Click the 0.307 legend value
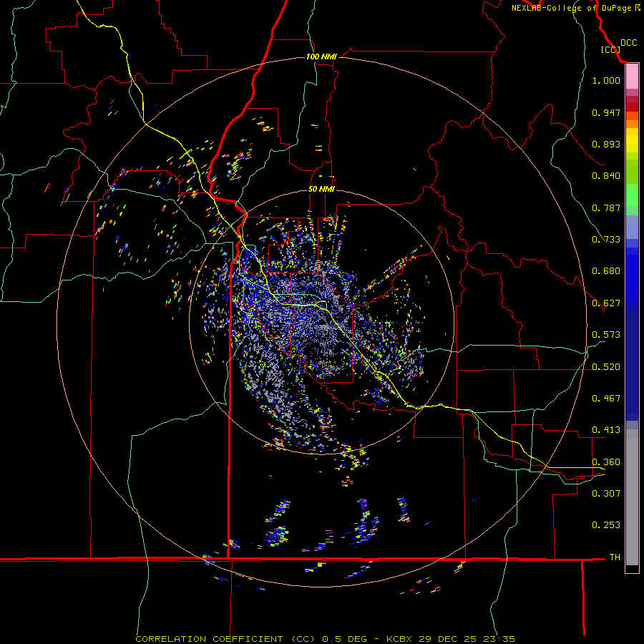 pyautogui.click(x=606, y=493)
